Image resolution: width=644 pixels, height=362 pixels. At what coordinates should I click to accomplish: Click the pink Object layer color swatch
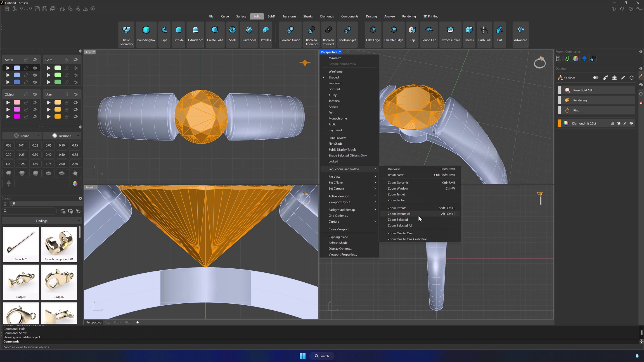point(17,103)
